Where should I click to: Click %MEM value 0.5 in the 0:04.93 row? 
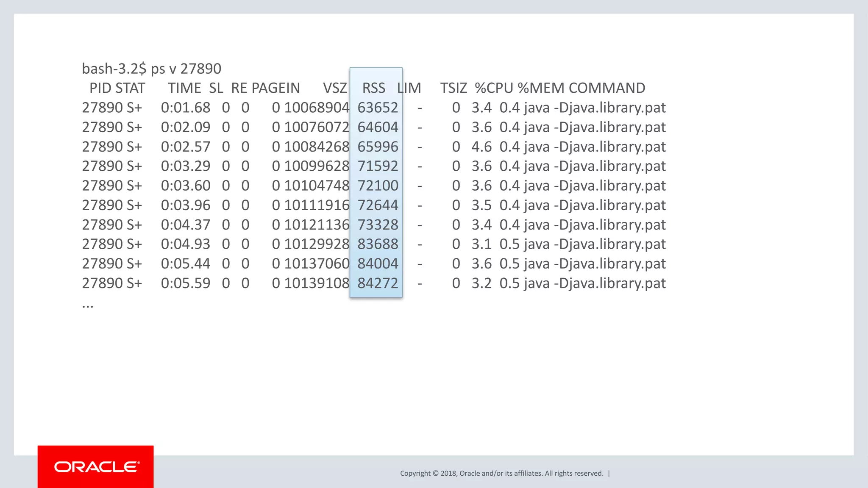[509, 244]
